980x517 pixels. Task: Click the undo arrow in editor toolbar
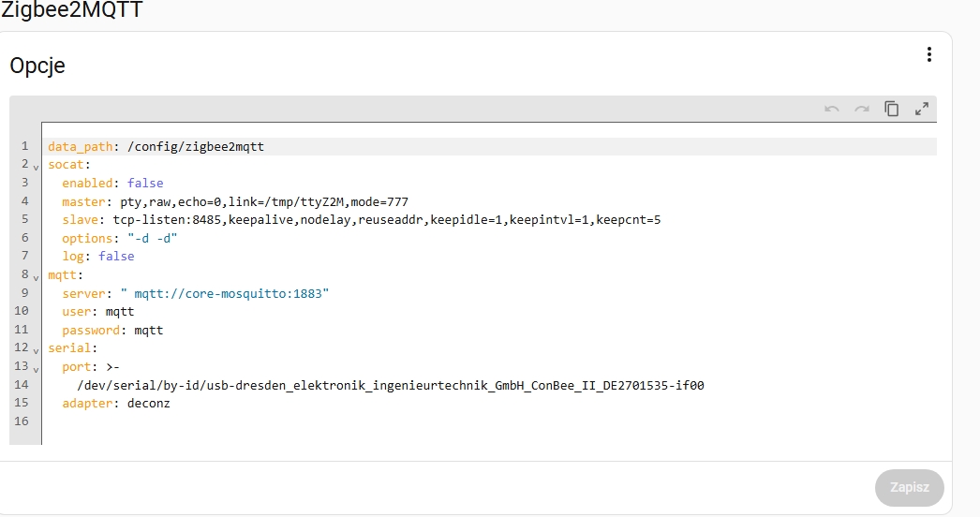[831, 110]
